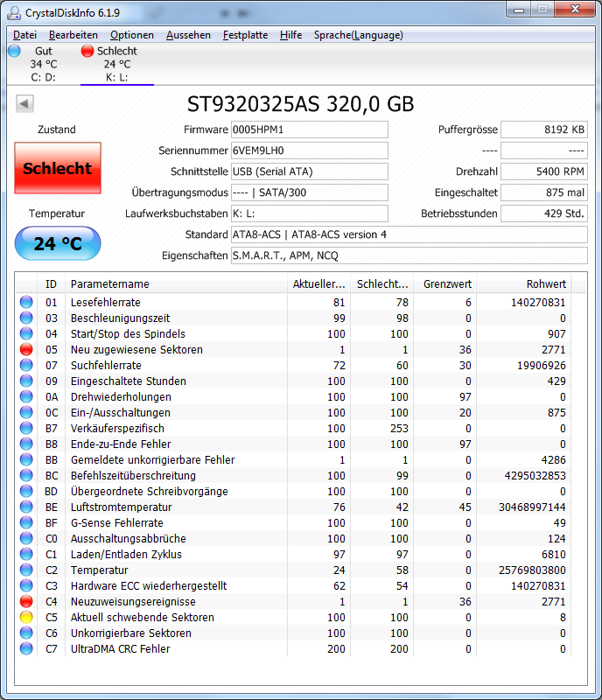This screenshot has height=700, width=602.
Task: Click the Eigenschaften field S.M.A.R.T., APM, NCQ
Action: [409, 255]
